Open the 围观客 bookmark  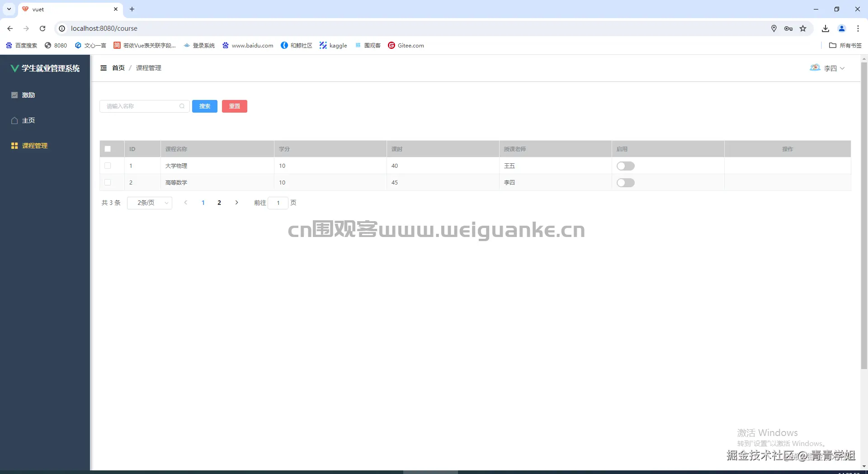click(x=368, y=45)
